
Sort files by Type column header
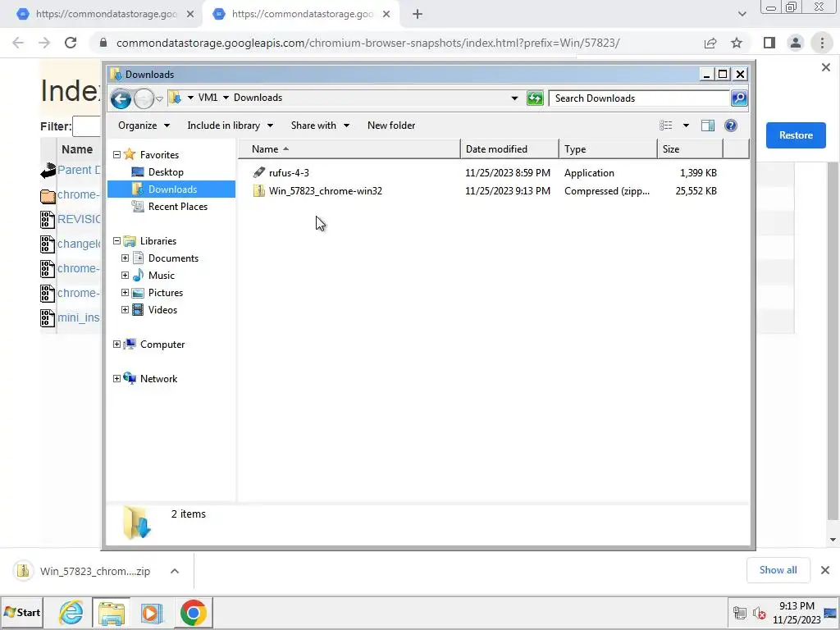coord(608,149)
